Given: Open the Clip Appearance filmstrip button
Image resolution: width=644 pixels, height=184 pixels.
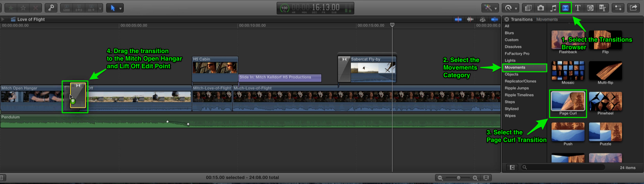Looking at the screenshot, I should pos(486,178).
